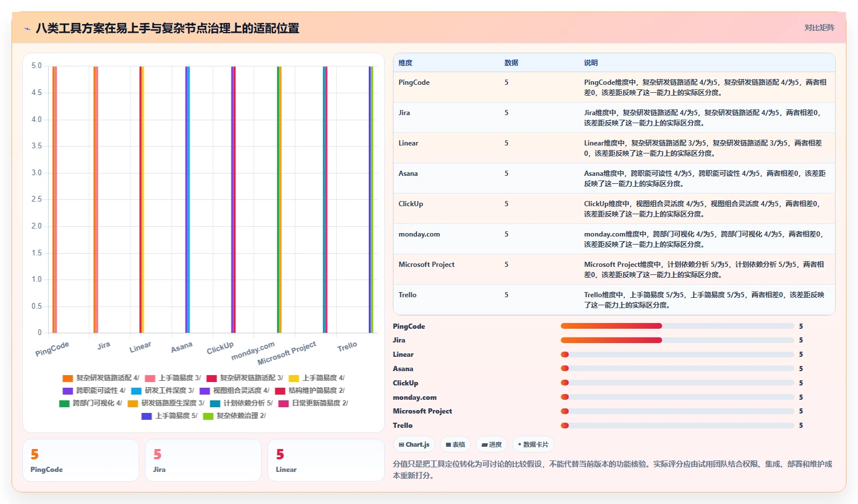
Task: Click the description starting 'Asana维度中'
Action: [705, 179]
